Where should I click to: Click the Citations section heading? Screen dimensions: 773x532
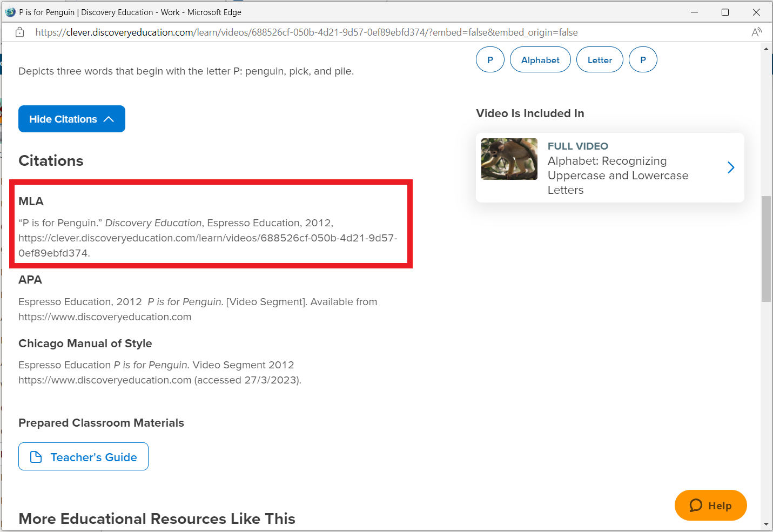click(x=51, y=160)
